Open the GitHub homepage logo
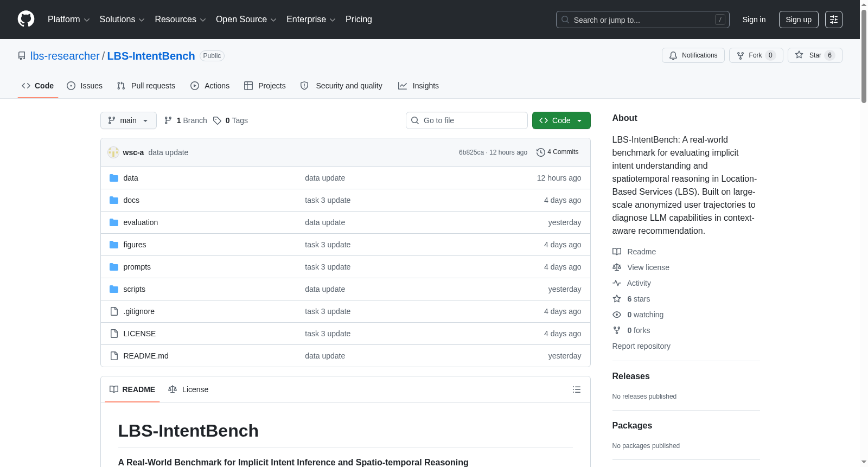The width and height of the screenshot is (868, 467). point(26,20)
